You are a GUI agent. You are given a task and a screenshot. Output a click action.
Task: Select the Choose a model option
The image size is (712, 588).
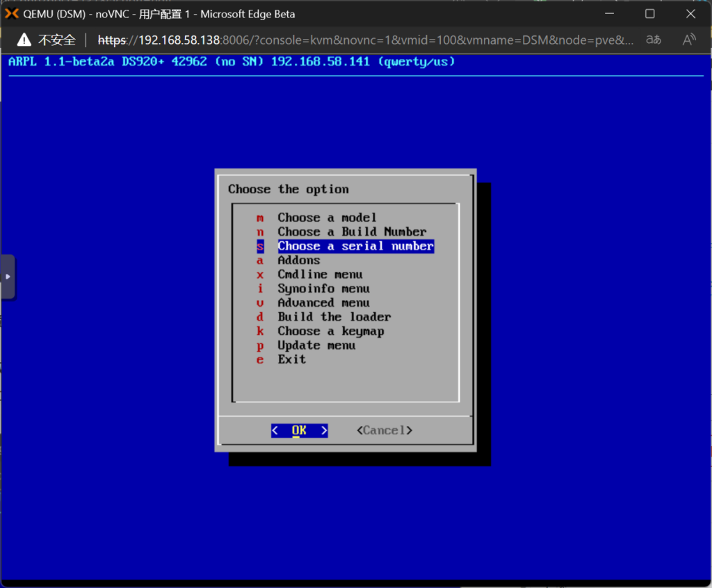point(327,218)
